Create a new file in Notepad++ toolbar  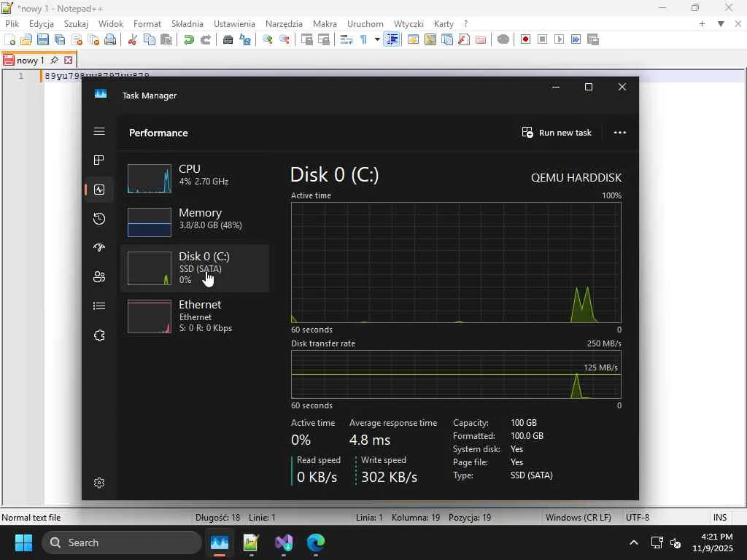pos(9,39)
